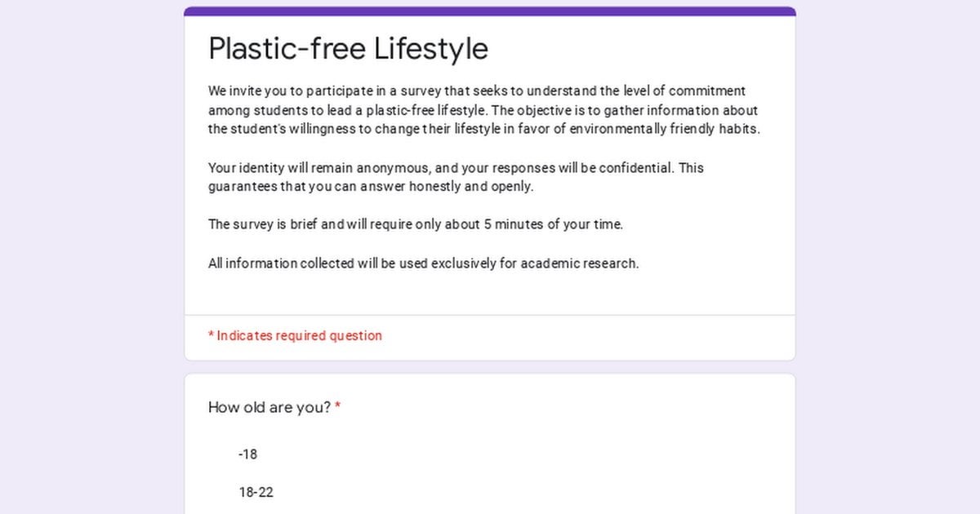Click the "How old are you?" question text
Image resolution: width=980 pixels, height=514 pixels.
[269, 407]
